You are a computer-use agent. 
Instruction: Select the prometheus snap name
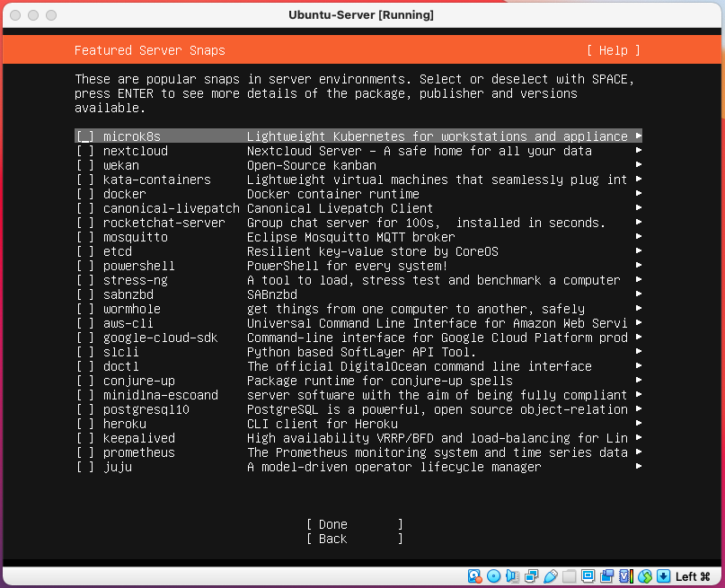coord(139,452)
